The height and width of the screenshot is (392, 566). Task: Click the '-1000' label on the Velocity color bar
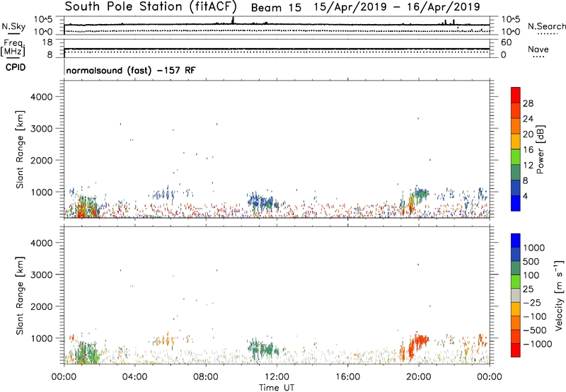click(538, 344)
